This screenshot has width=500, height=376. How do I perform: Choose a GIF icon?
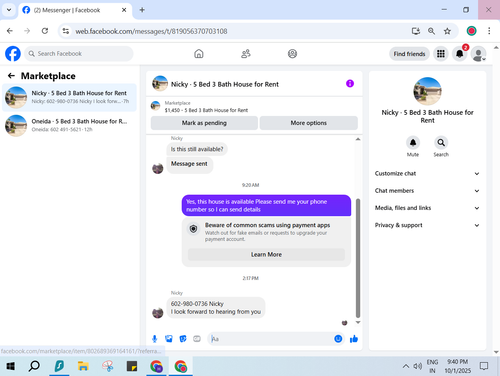tap(197, 339)
